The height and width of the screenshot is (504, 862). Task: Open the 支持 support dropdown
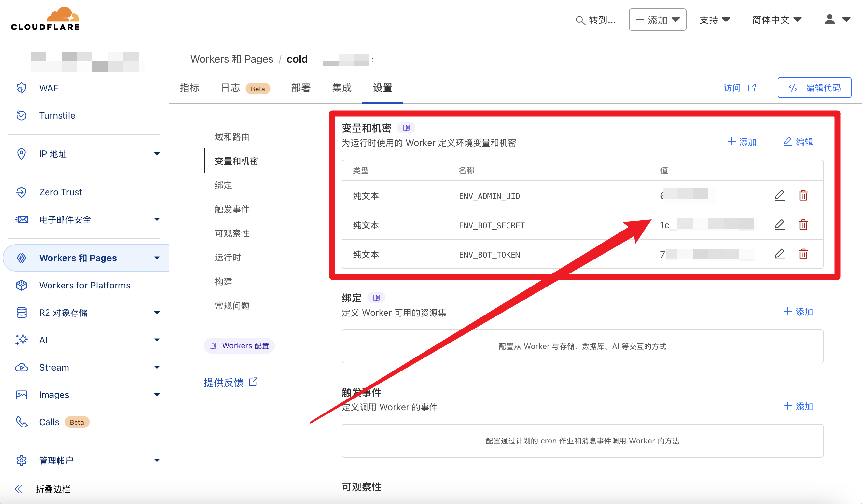click(x=715, y=20)
